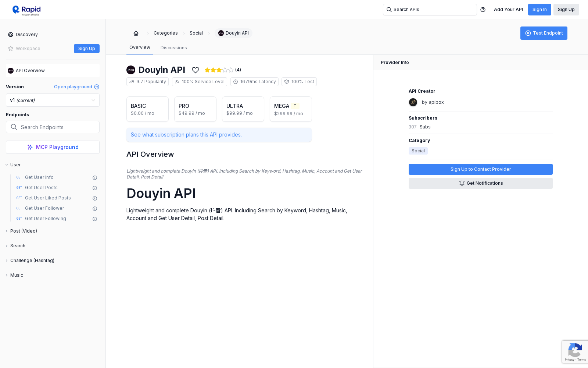The height and width of the screenshot is (368, 588).
Task: Select the MEGA plan card
Action: (291, 109)
